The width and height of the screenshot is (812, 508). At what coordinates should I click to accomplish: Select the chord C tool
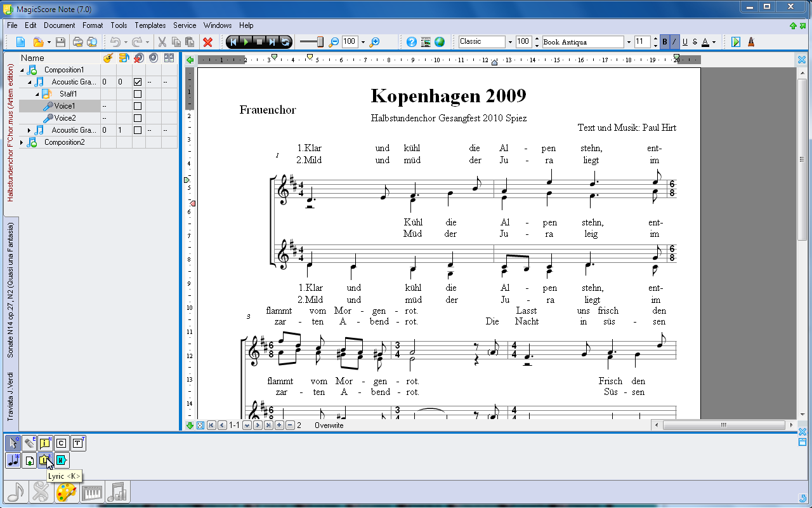tap(62, 443)
